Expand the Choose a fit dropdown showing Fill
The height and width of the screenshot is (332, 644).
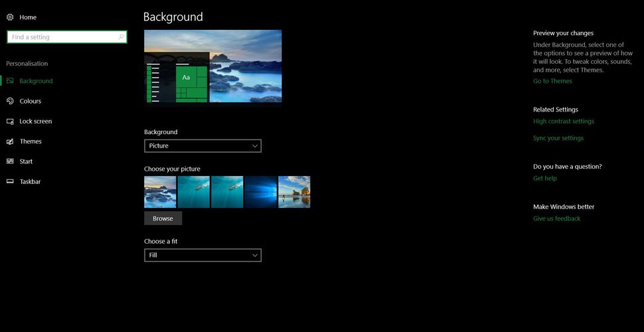coord(203,255)
